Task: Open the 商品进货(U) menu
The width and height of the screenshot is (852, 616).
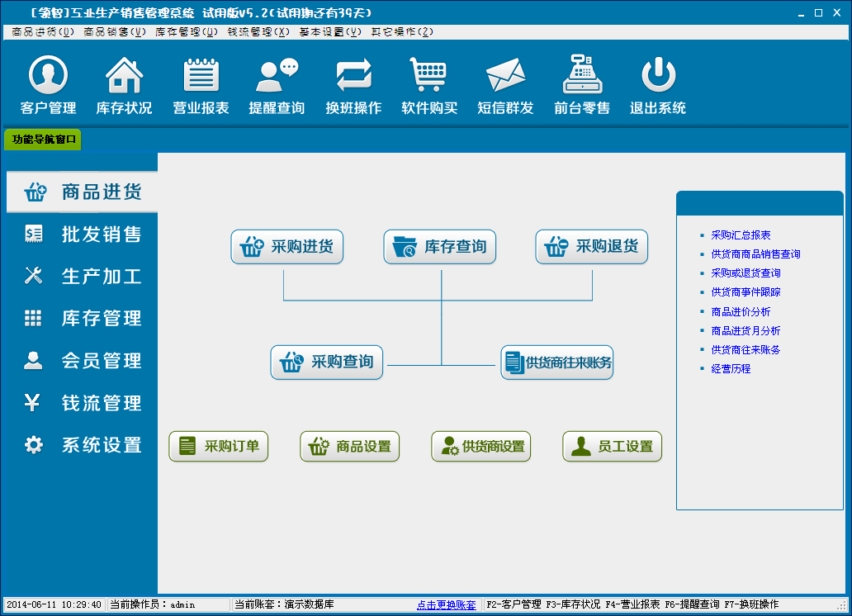Action: pos(43,32)
